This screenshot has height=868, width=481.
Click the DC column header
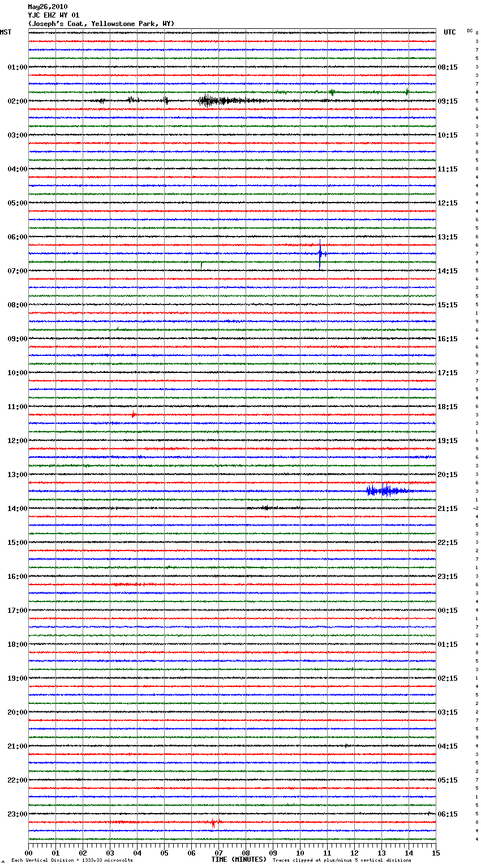[470, 31]
